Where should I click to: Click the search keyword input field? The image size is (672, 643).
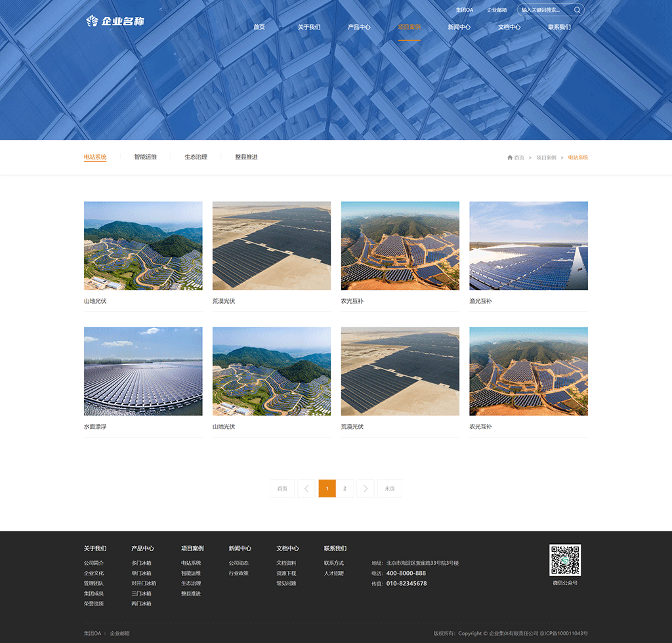(x=544, y=10)
